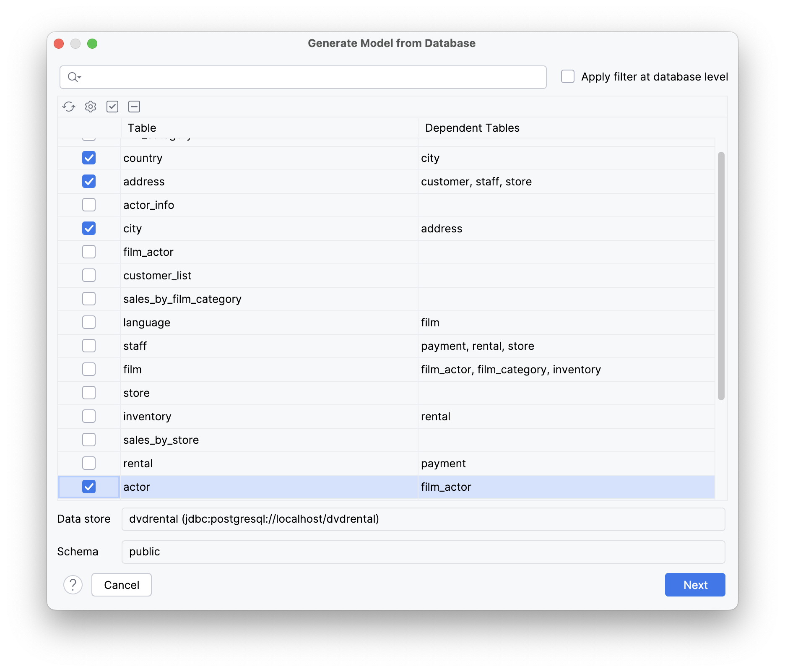Open search options via the magnifier icon
This screenshot has width=785, height=672.
coord(74,77)
